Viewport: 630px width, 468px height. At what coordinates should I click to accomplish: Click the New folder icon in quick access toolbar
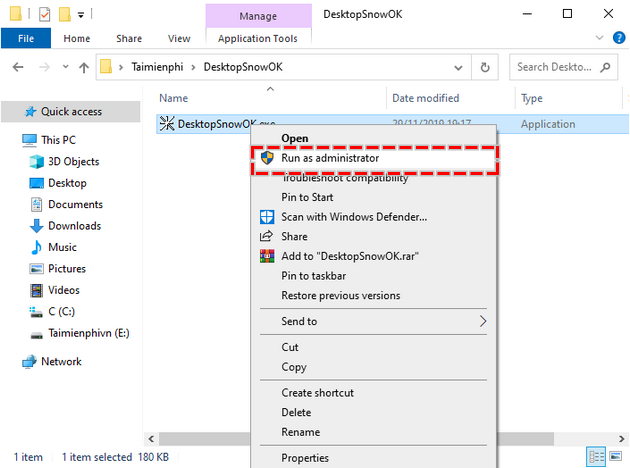point(65,14)
